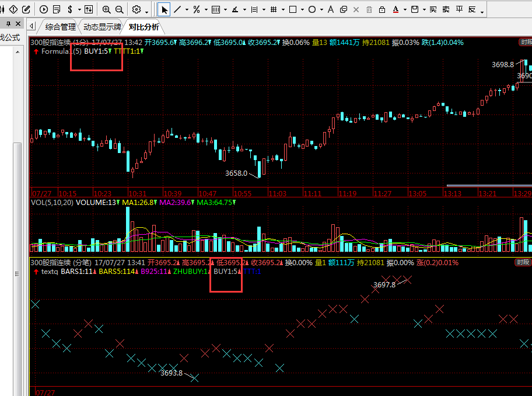Select the arrow pointer tool
Screen dimensions: 532x396
click(x=164, y=9)
